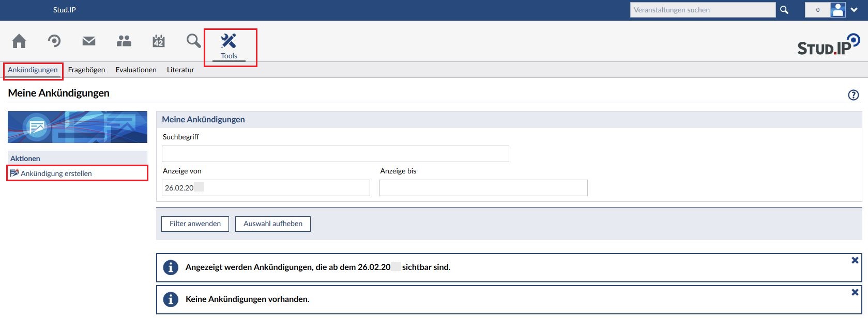
Task: Expand the profile dropdown arrow
Action: (x=854, y=10)
